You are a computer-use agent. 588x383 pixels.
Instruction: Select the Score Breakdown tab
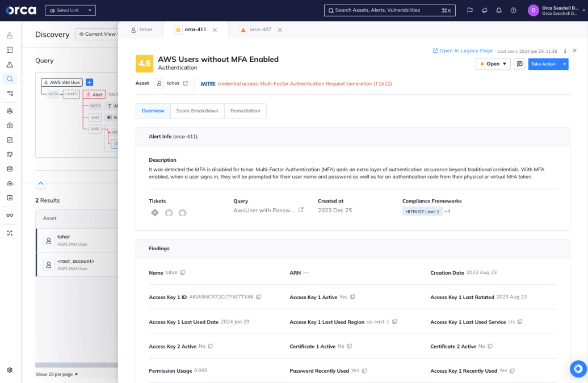(198, 111)
